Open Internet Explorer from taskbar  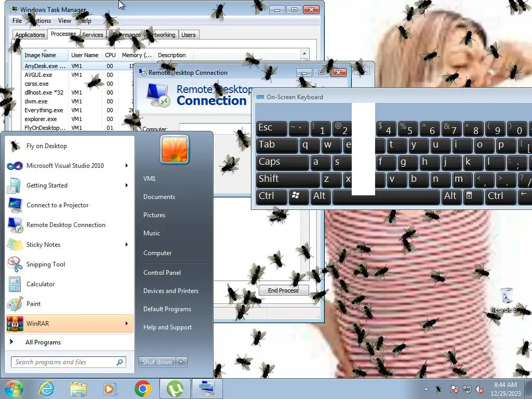(x=46, y=389)
